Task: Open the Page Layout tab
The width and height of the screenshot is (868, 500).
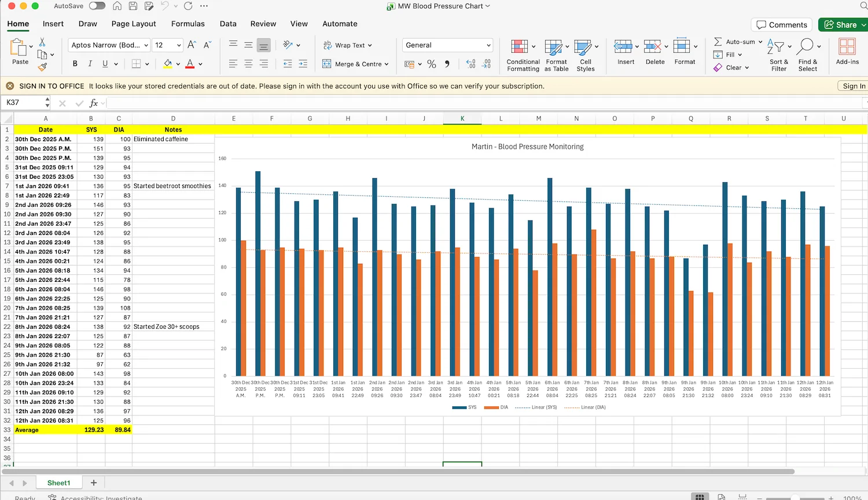Action: (x=134, y=24)
